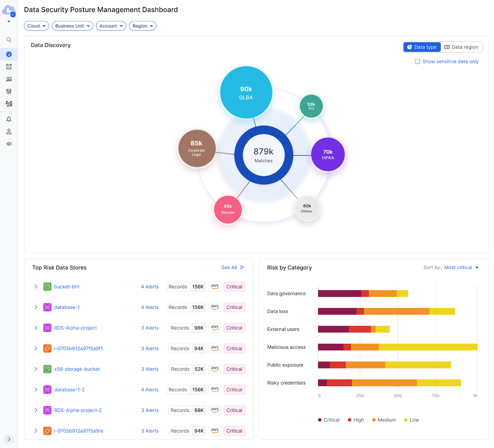Open the RDS-Alpha-project data store link
Image resolution: width=494 pixels, height=448 pixels.
pos(75,328)
